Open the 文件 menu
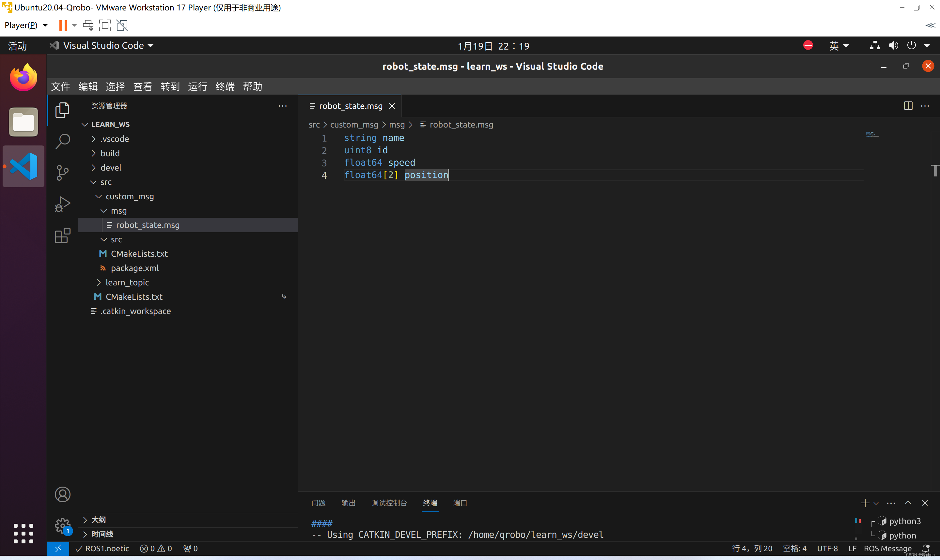This screenshot has height=560, width=940. pyautogui.click(x=61, y=86)
